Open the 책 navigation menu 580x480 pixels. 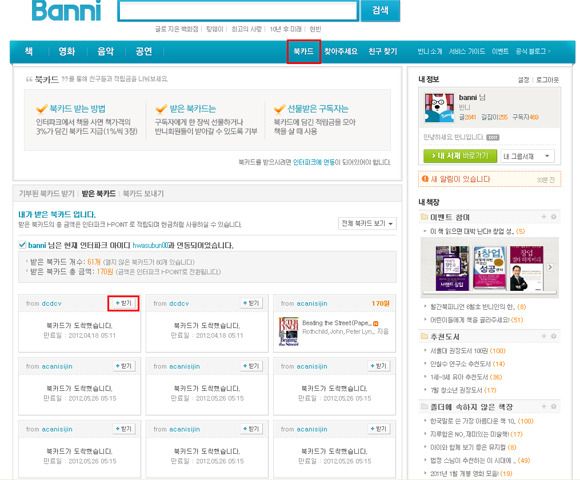(x=28, y=51)
